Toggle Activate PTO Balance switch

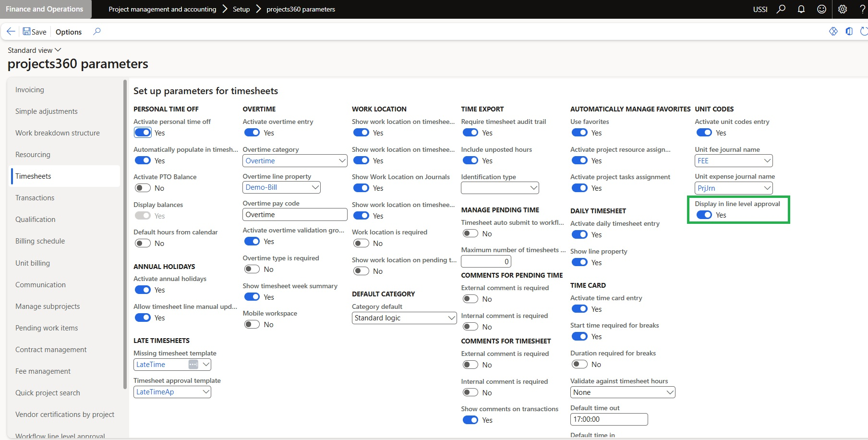143,188
